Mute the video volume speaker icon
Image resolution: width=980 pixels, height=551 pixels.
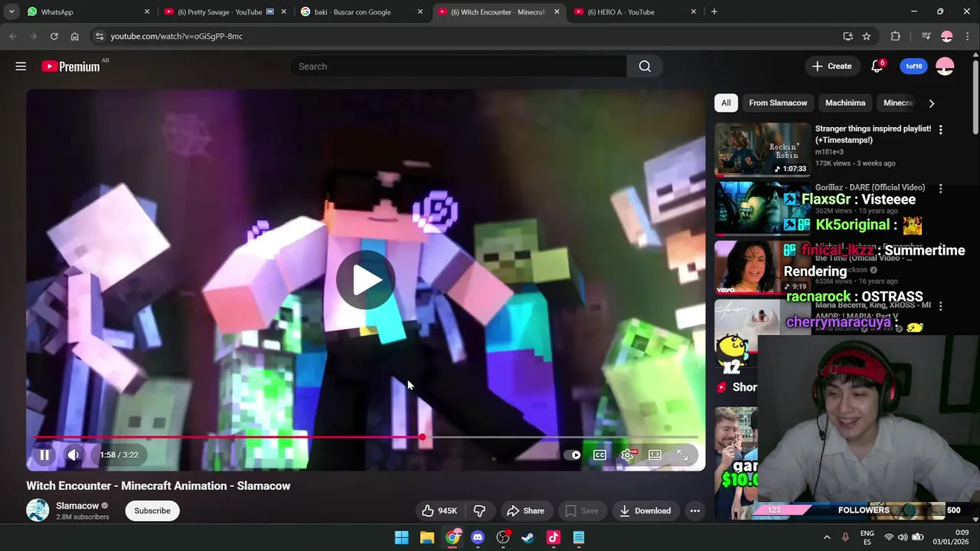[x=73, y=455]
